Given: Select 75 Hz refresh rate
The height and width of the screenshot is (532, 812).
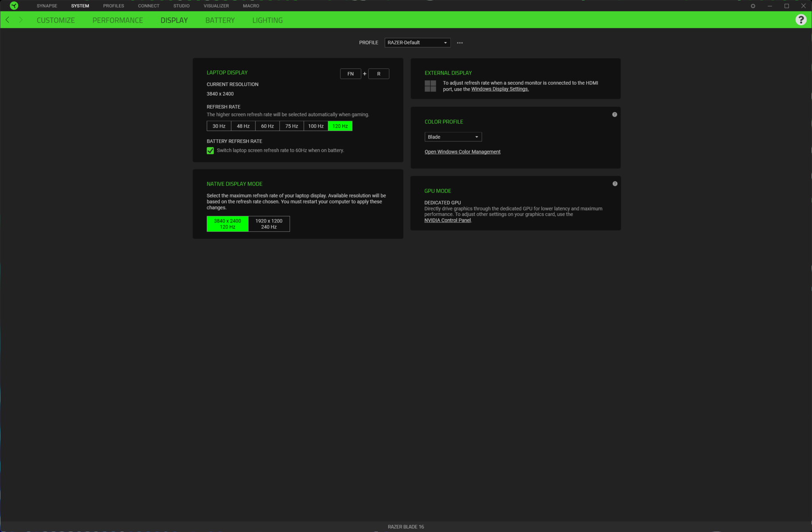Looking at the screenshot, I should [292, 126].
